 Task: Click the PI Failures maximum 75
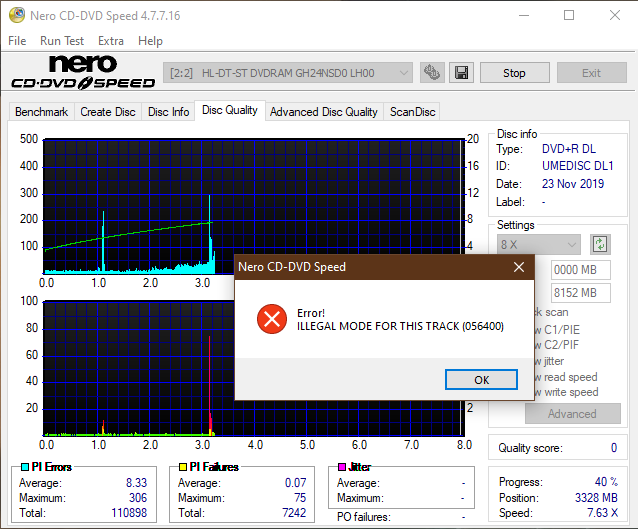300,498
